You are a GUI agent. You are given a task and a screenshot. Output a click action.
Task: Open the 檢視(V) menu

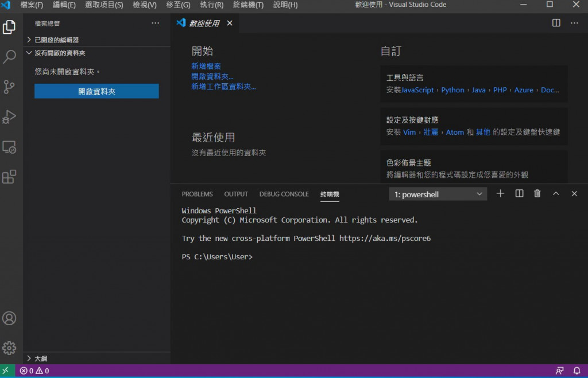(x=144, y=5)
